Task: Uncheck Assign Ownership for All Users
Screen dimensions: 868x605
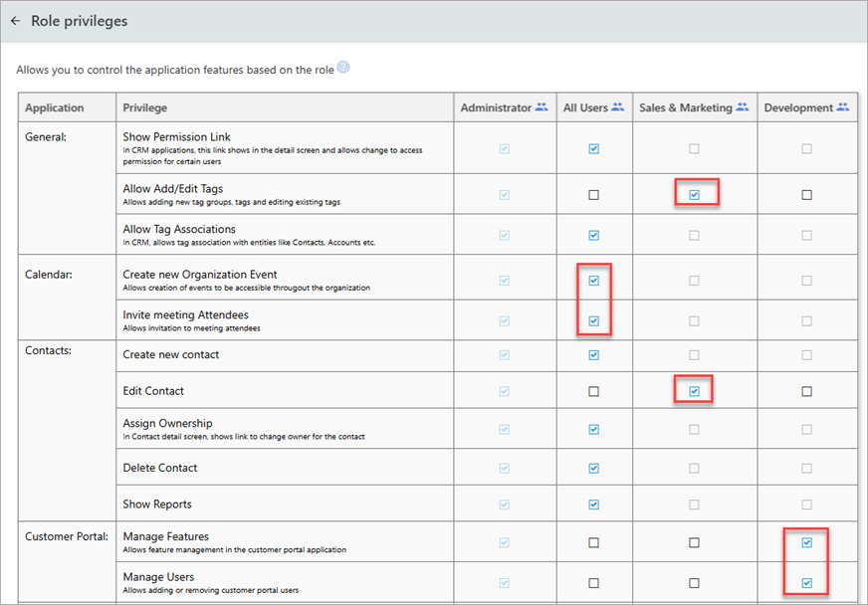Action: click(x=594, y=430)
